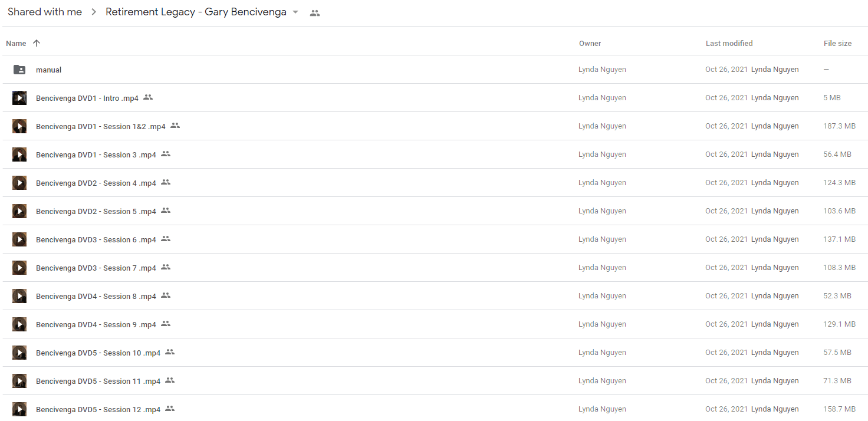The image size is (868, 421).
Task: Select Bencivenga DVD5 - Session 10 .mp4
Action: [98, 353]
